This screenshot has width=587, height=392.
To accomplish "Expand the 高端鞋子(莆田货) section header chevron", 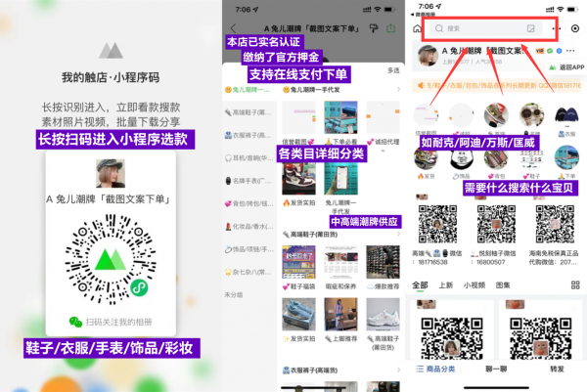I will pos(398,235).
